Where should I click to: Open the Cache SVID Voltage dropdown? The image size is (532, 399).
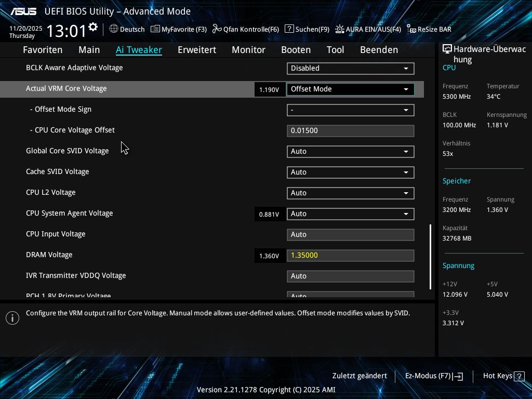tap(351, 172)
